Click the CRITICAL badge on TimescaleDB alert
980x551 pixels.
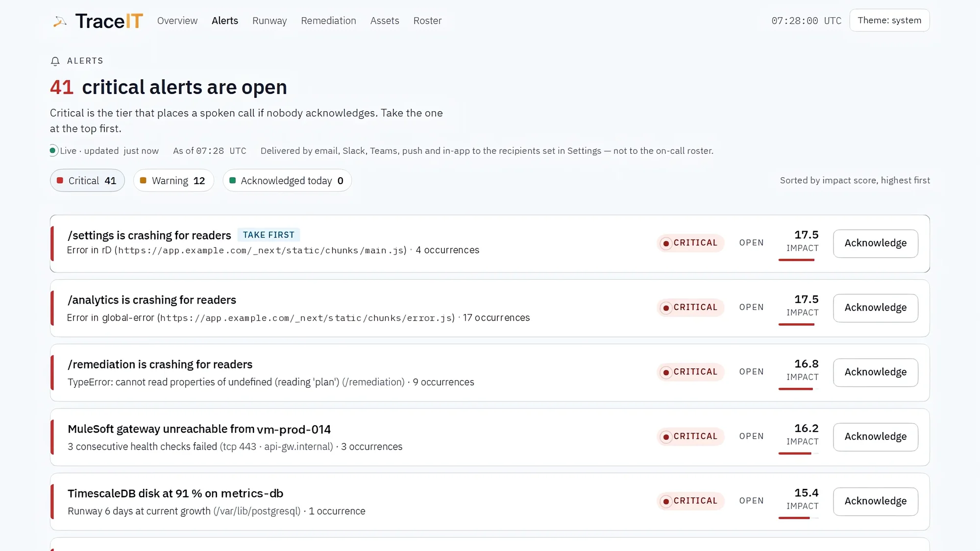690,501
